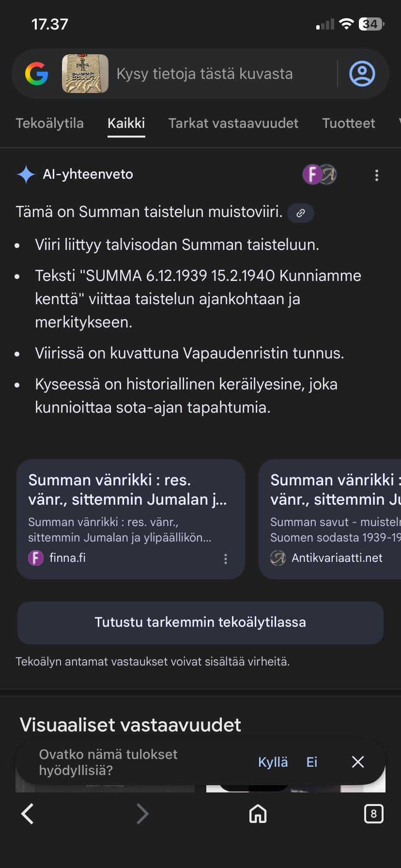
Task: Open the Tarkat vastaavuudet tab
Action: click(233, 124)
